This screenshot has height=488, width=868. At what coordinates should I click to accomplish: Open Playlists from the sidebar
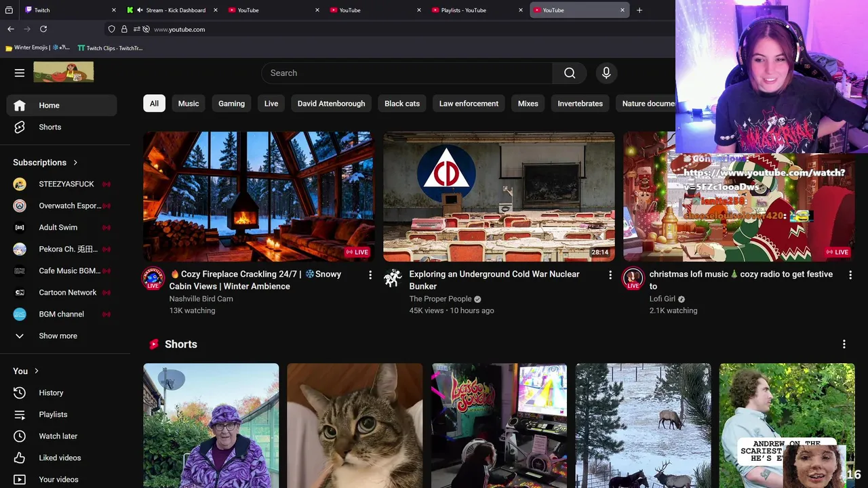[62, 415]
